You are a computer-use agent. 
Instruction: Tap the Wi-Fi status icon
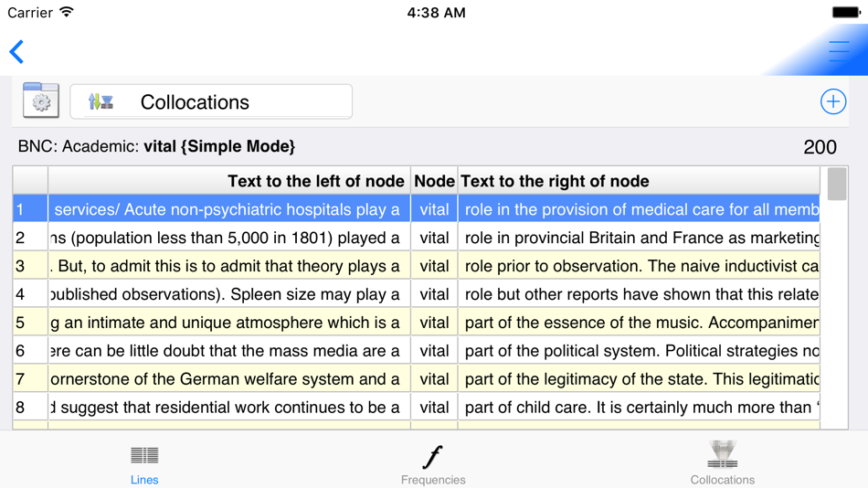point(67,12)
